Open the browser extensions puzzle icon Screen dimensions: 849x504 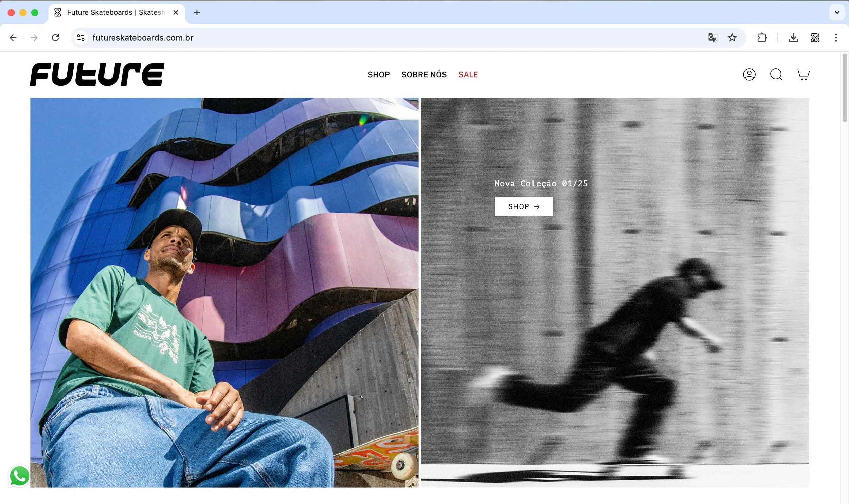pos(762,38)
